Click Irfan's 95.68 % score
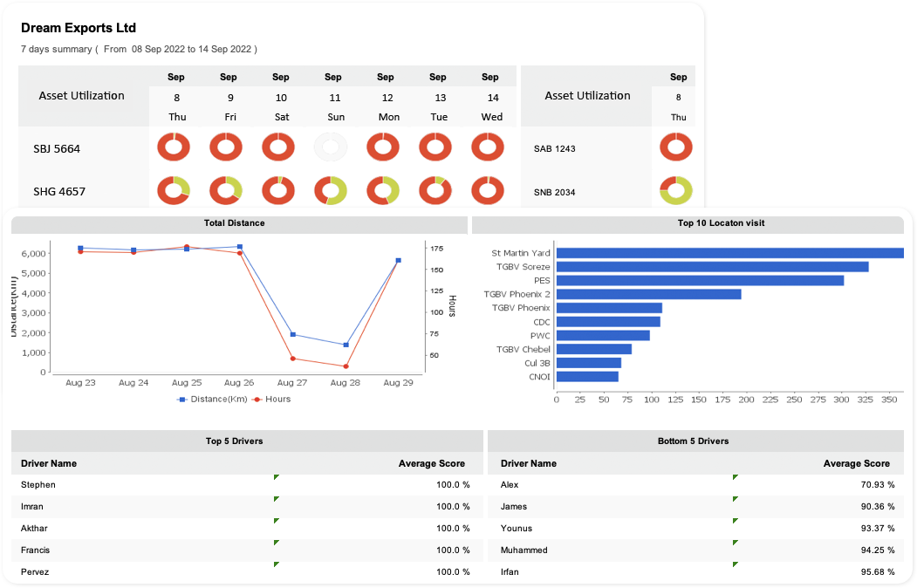 (877, 571)
